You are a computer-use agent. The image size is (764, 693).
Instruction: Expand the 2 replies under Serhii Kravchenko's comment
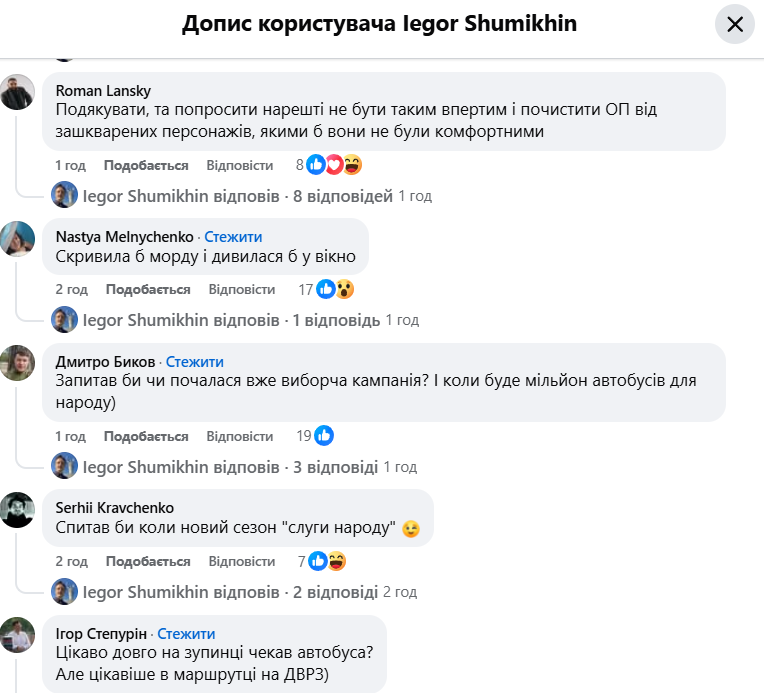point(335,592)
